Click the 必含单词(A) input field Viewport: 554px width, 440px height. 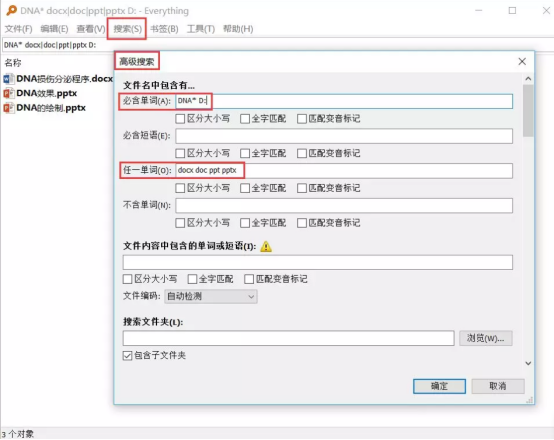pyautogui.click(x=344, y=101)
